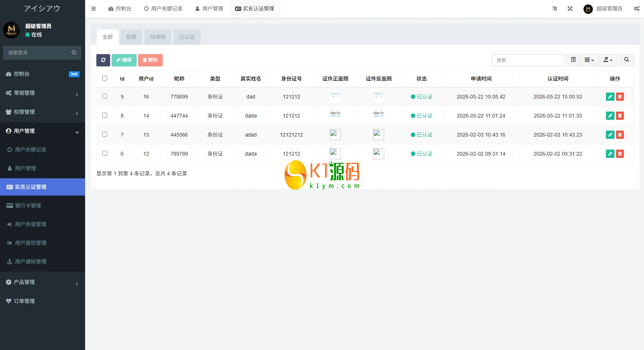Open 用户充值管理 in the sidebar
Image resolution: width=644 pixels, height=350 pixels.
click(x=43, y=224)
